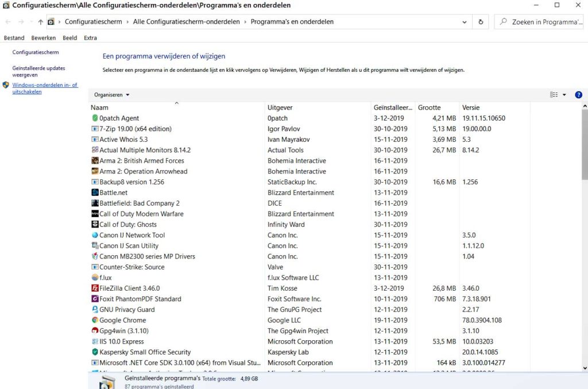
Task: Open Windows-onderdelen in- of uitschakelen link
Action: pyautogui.click(x=45, y=88)
